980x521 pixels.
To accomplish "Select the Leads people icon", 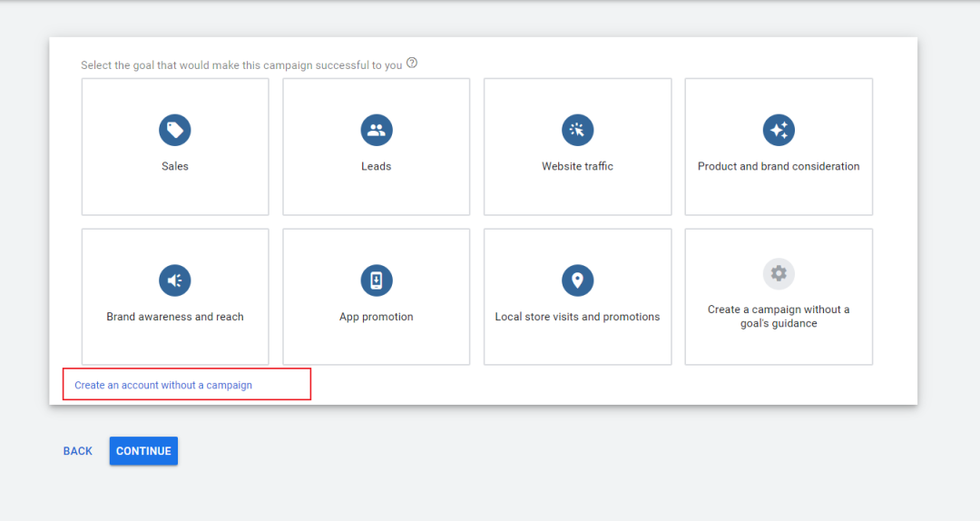I will click(x=377, y=130).
